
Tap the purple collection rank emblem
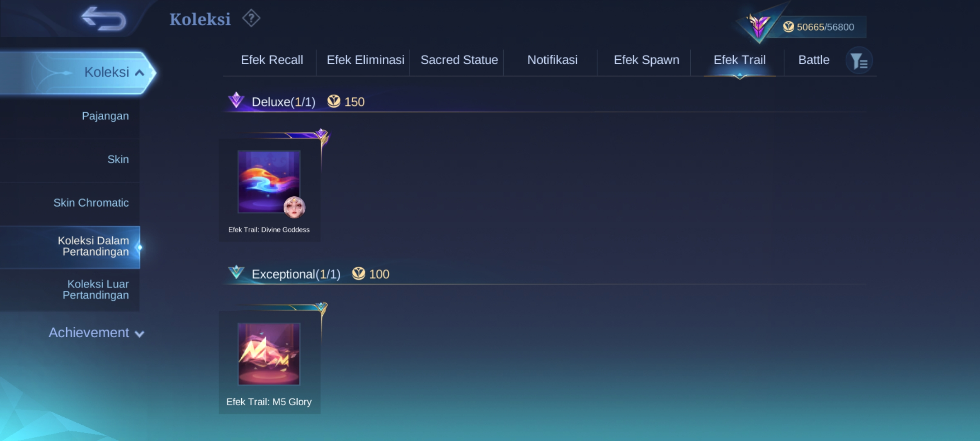pyautogui.click(x=758, y=27)
